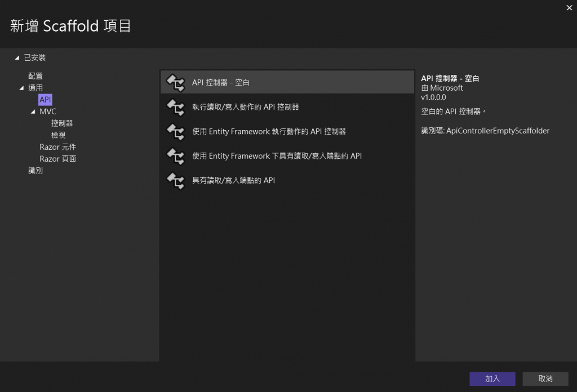Choose the Razor 頁面 category
577x392 pixels.
(x=58, y=159)
